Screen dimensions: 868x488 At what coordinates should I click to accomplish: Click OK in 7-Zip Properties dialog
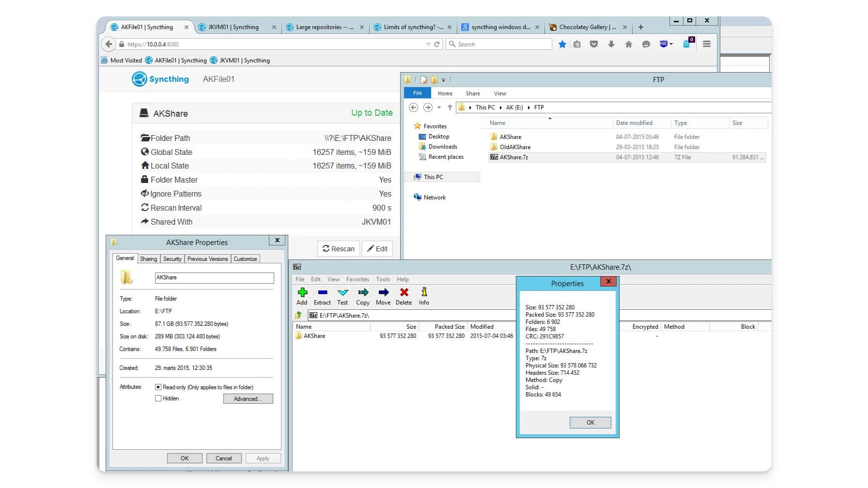point(590,423)
